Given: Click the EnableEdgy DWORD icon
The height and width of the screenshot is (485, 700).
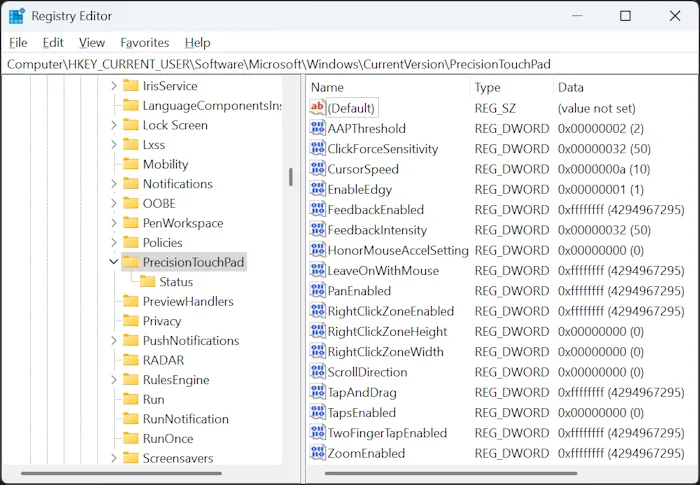Looking at the screenshot, I should [x=317, y=189].
